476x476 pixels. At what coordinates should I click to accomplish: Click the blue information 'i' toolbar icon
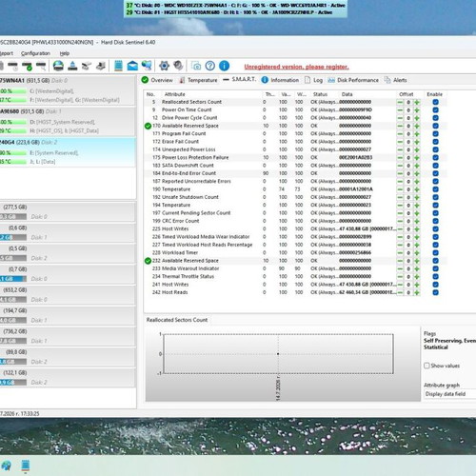coord(224,66)
